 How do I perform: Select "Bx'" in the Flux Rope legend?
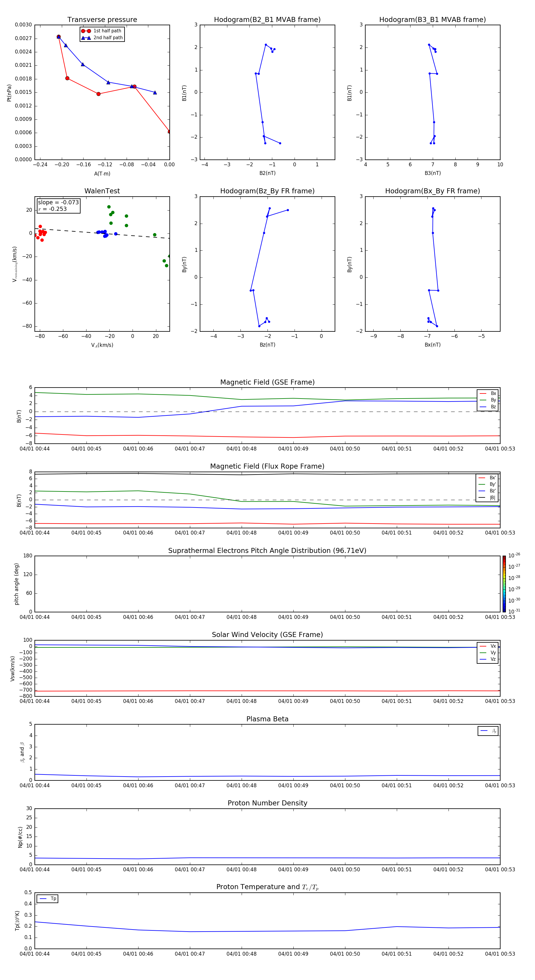[487, 478]
